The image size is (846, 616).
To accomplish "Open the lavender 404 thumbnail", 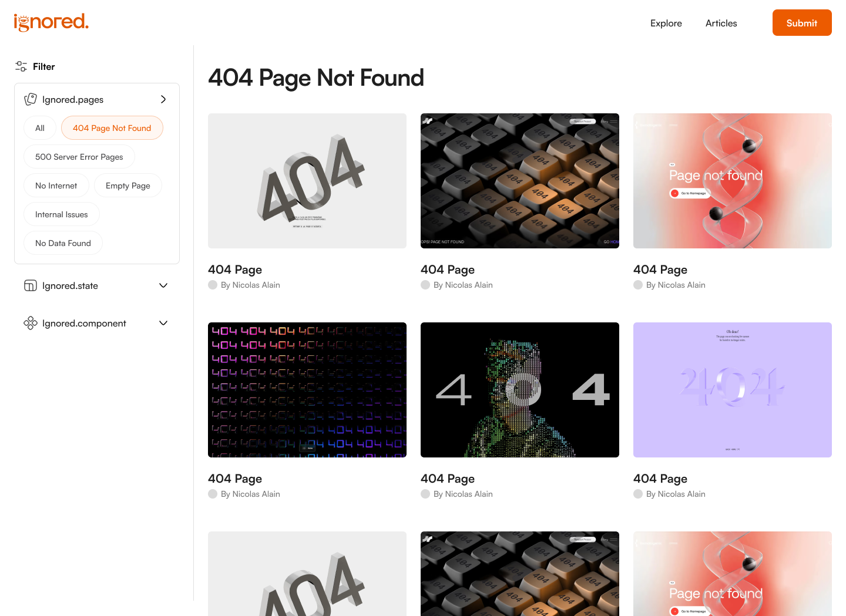I will pyautogui.click(x=733, y=390).
